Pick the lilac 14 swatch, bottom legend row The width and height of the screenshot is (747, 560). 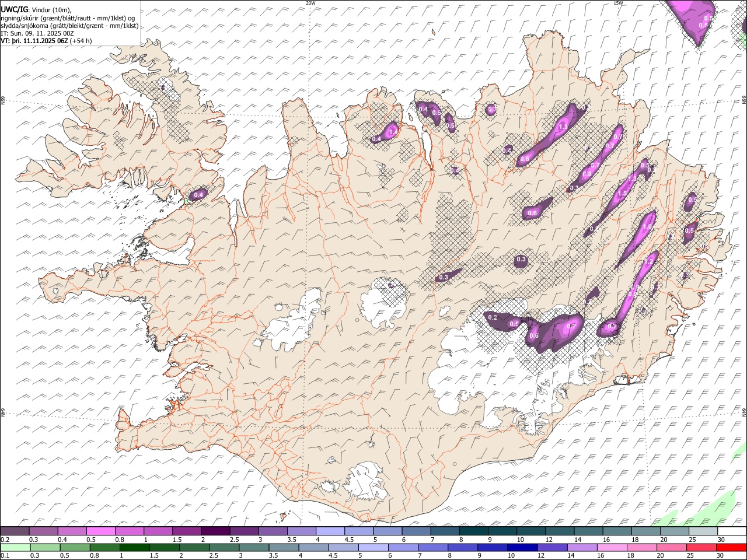pos(581,547)
